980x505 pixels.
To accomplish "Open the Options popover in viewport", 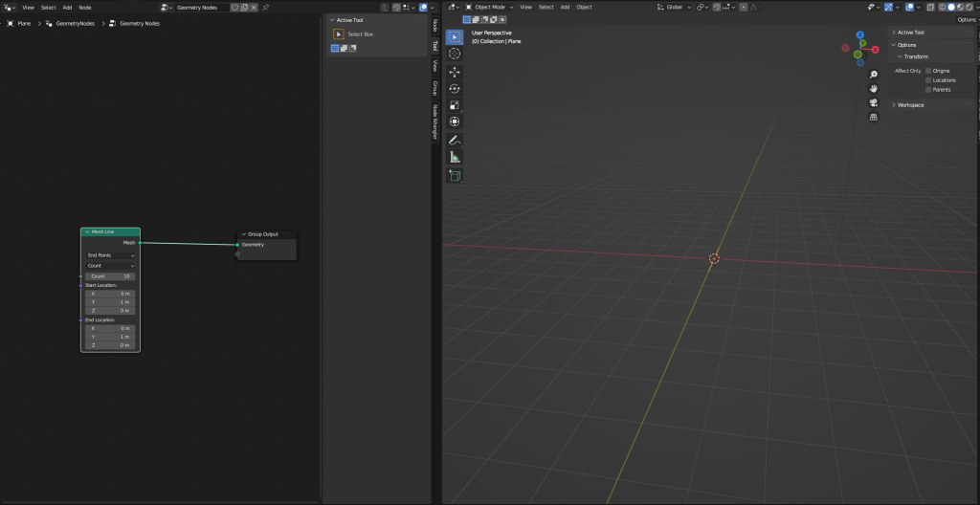I will [x=966, y=19].
